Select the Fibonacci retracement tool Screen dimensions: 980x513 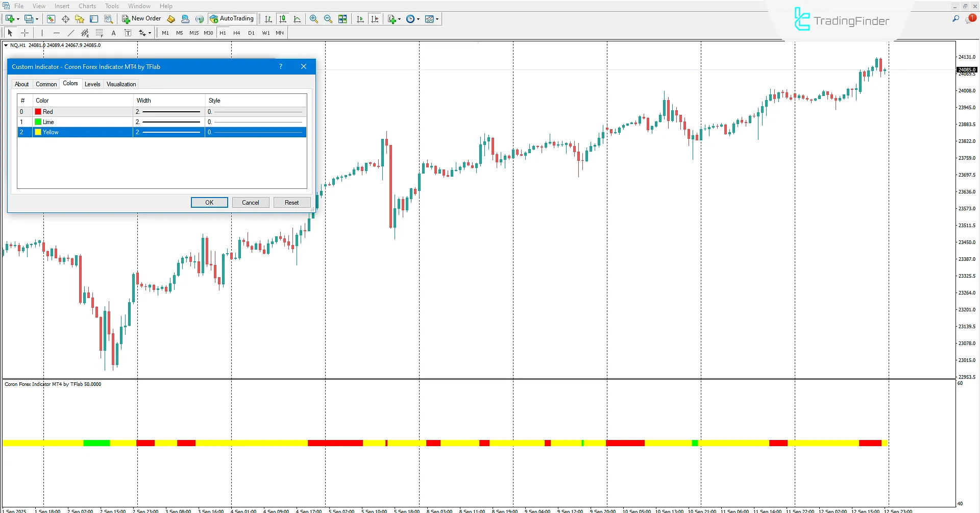(100, 33)
